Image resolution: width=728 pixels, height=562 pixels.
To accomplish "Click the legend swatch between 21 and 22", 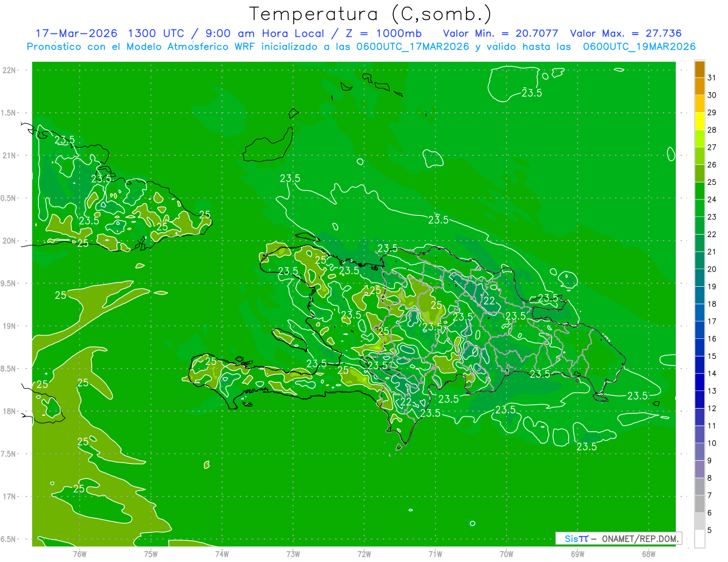I will pos(699,243).
